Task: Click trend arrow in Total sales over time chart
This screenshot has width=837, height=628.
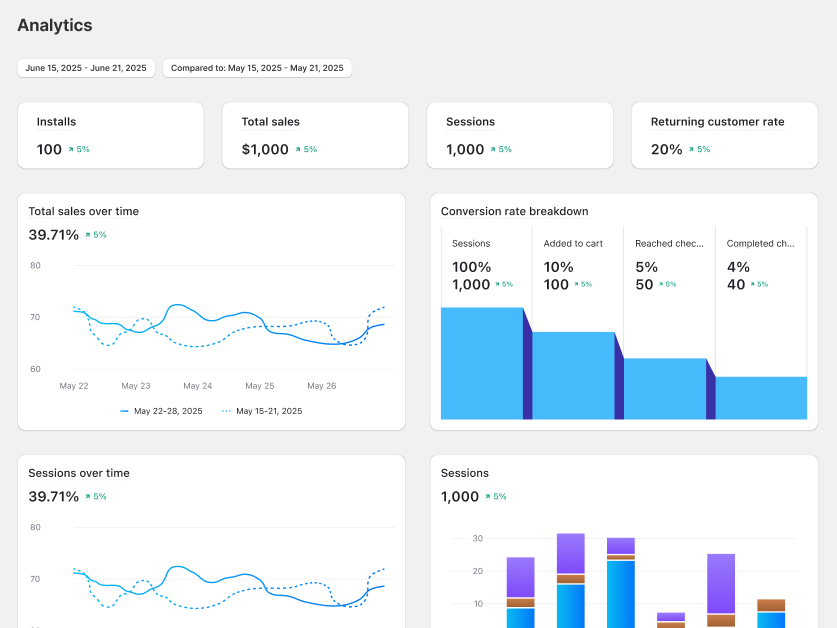Action: pos(88,235)
